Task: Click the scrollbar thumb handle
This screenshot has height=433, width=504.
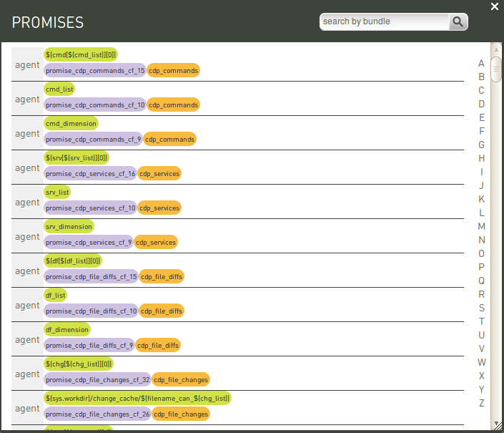Action: 496,69
